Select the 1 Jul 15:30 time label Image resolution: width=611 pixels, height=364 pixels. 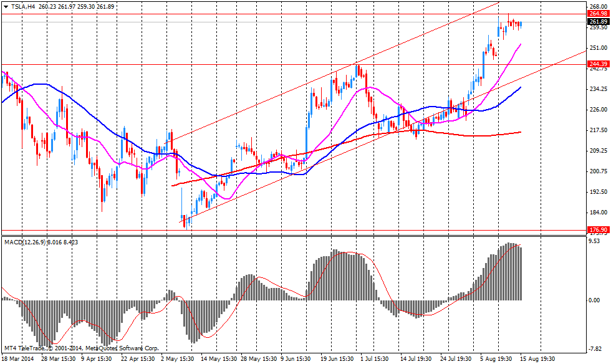[375, 358]
